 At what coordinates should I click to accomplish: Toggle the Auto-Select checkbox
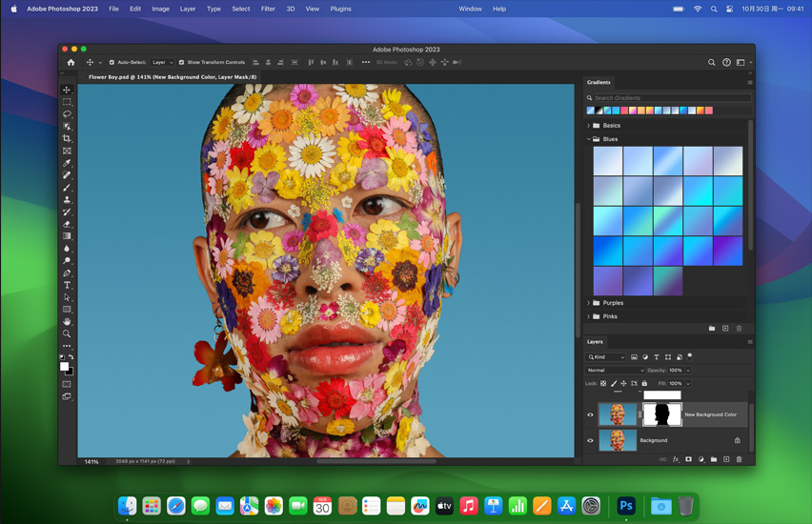pyautogui.click(x=112, y=63)
